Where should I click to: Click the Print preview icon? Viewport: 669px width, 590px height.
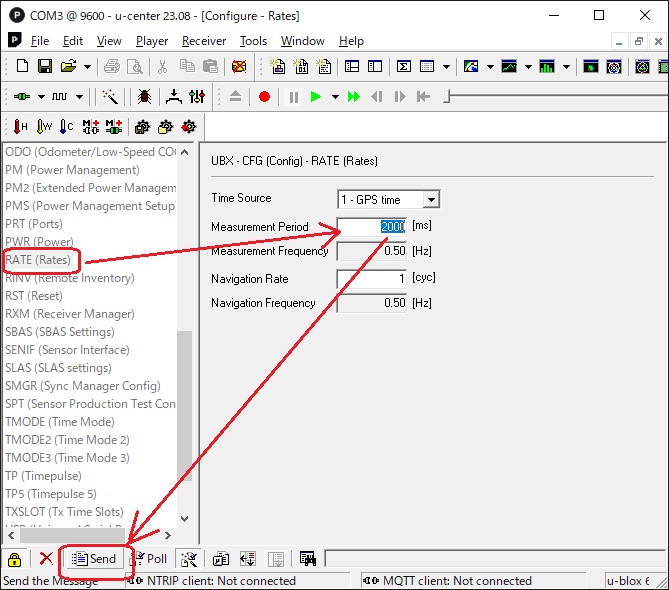pos(135,67)
